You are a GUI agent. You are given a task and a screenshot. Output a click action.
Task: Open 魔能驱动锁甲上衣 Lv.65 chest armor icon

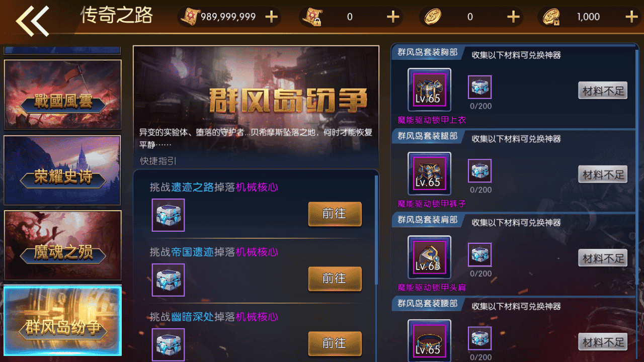click(429, 90)
